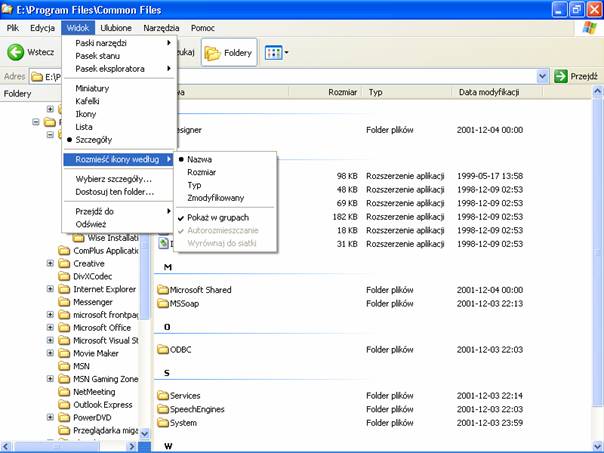Select the Services folder icon
Screen dimensions: 604x453
(163, 396)
